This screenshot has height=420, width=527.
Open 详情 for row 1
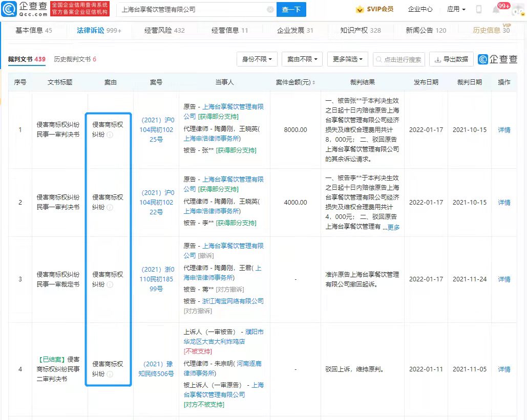(x=504, y=130)
